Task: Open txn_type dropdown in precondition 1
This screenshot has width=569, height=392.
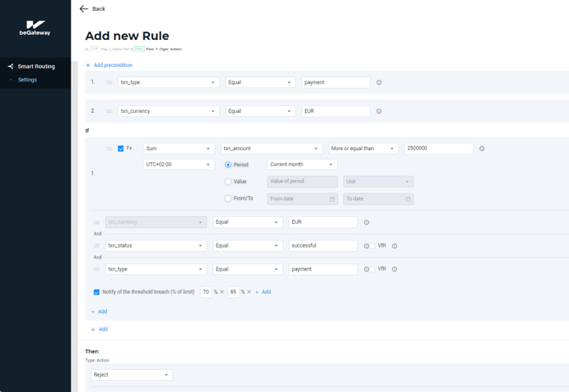Action: (x=169, y=82)
